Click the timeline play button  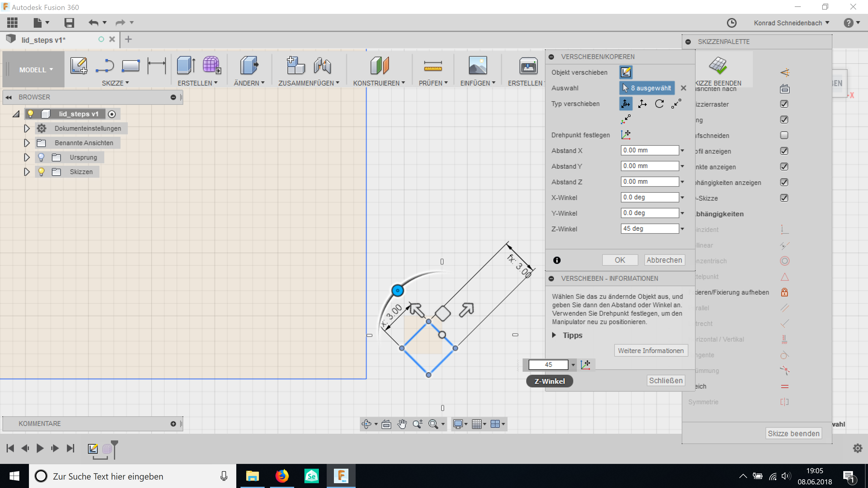(x=40, y=448)
